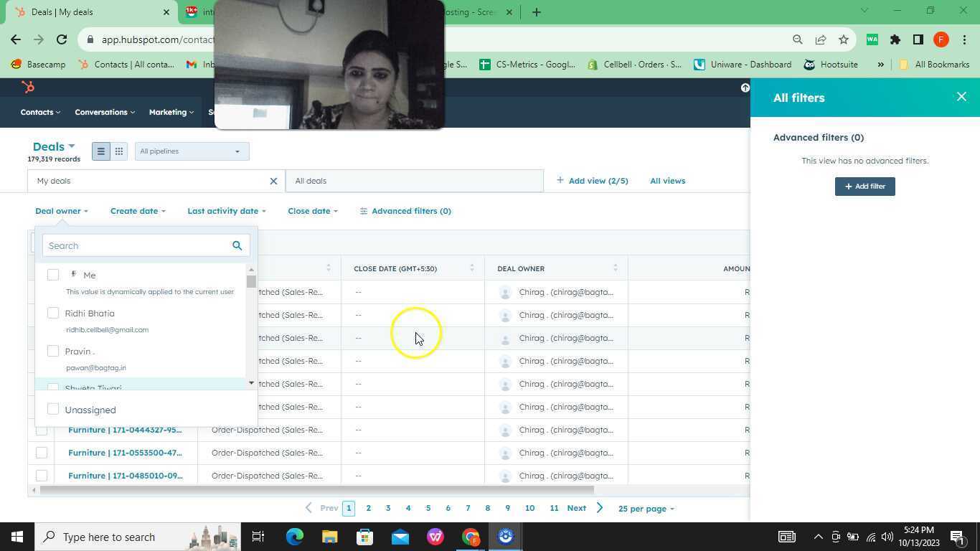Switch to board grid view icon
This screenshot has height=551, width=980.
coord(119,151)
